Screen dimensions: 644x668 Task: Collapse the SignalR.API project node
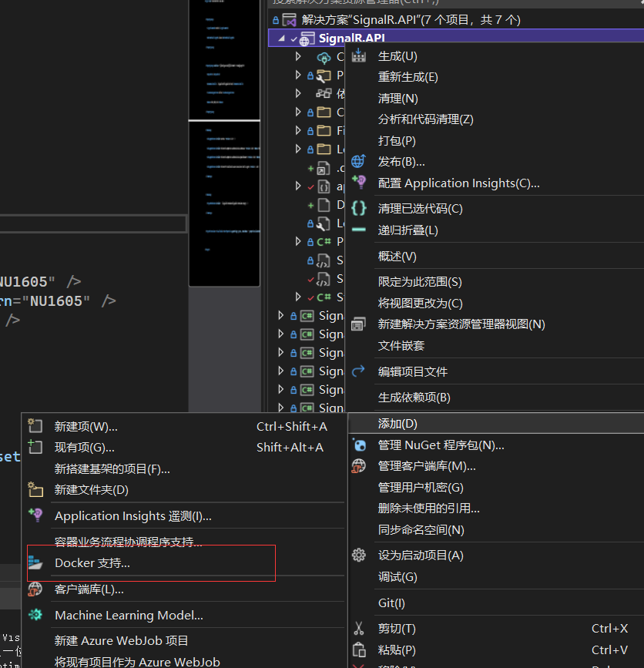[x=281, y=39]
